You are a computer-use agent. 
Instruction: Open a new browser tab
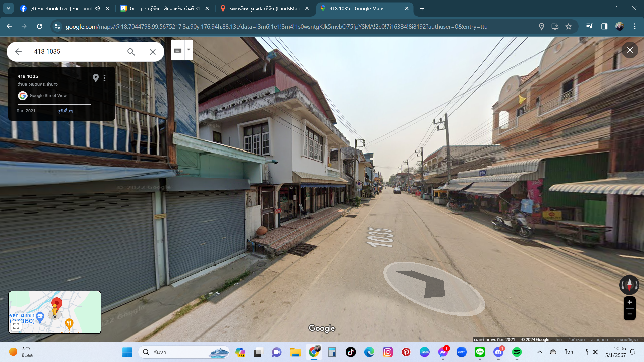[x=422, y=8]
